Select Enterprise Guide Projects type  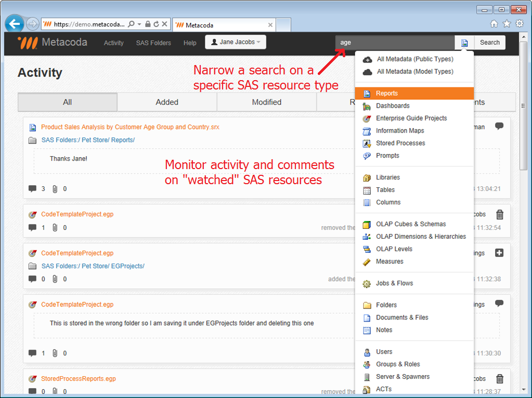(414, 118)
